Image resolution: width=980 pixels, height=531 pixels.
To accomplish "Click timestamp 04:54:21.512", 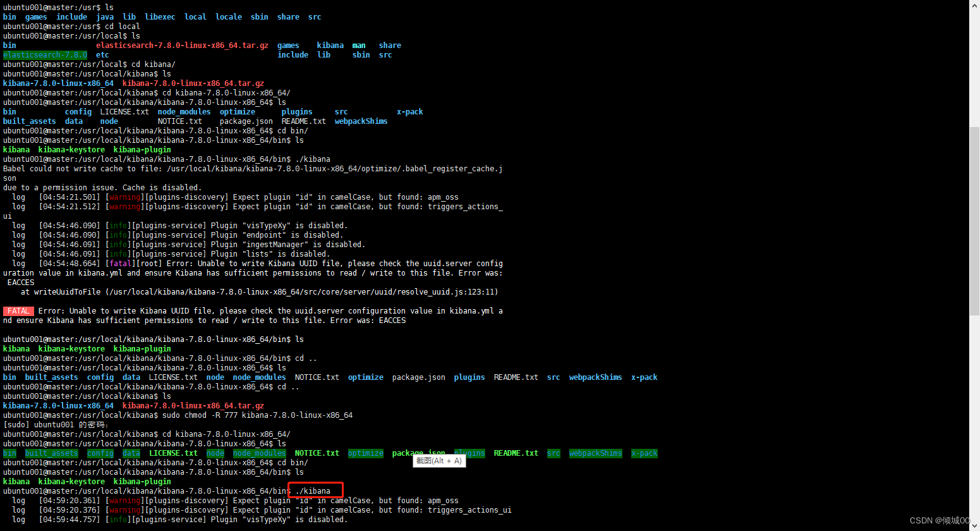I will (70, 207).
